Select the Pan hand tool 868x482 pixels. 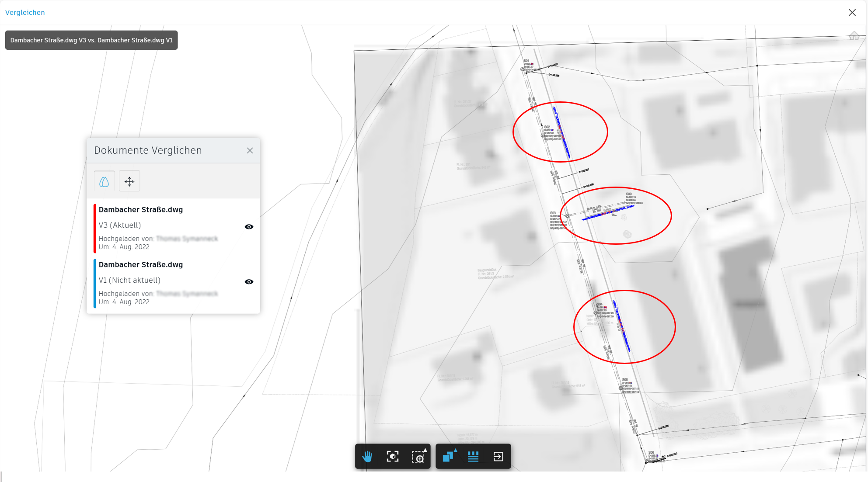367,457
